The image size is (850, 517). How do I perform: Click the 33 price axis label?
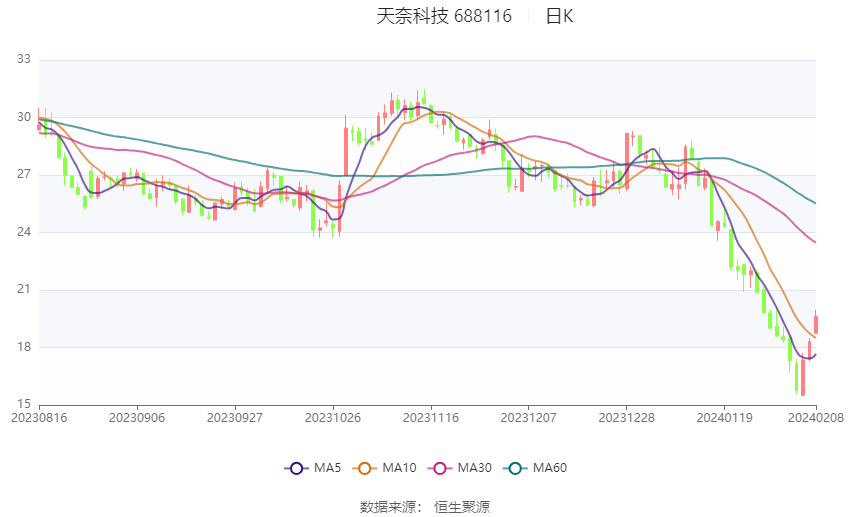(24, 60)
